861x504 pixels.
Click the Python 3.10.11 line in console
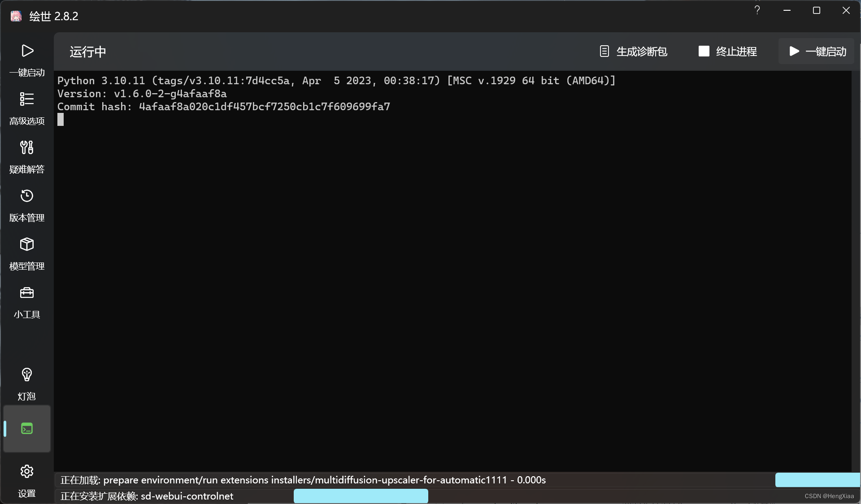point(336,81)
